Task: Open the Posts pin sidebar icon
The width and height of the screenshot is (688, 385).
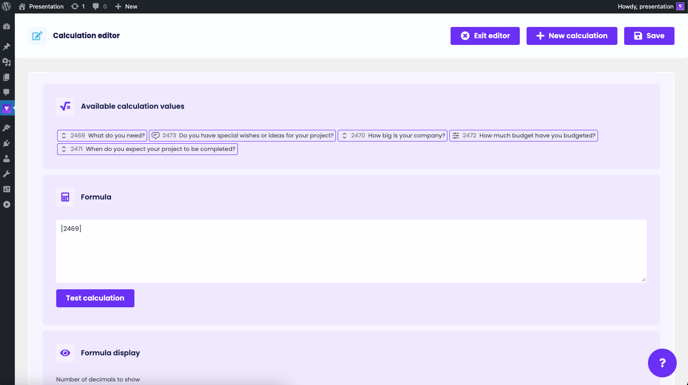Action: pyautogui.click(x=7, y=46)
